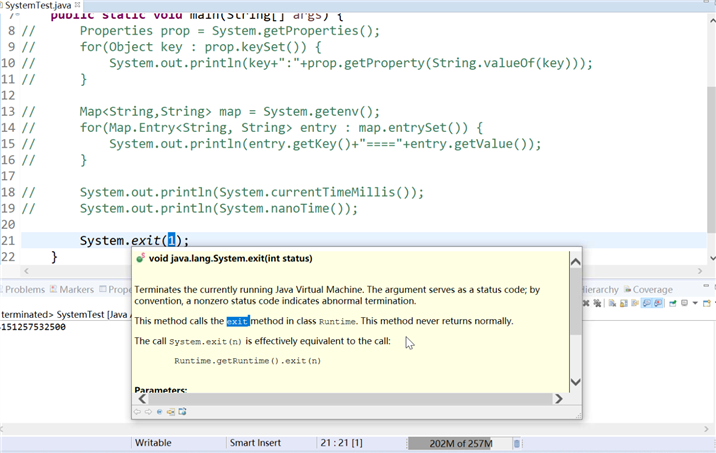Click the selected argument 1 in exit call
The height and width of the screenshot is (453, 716).
pos(171,240)
